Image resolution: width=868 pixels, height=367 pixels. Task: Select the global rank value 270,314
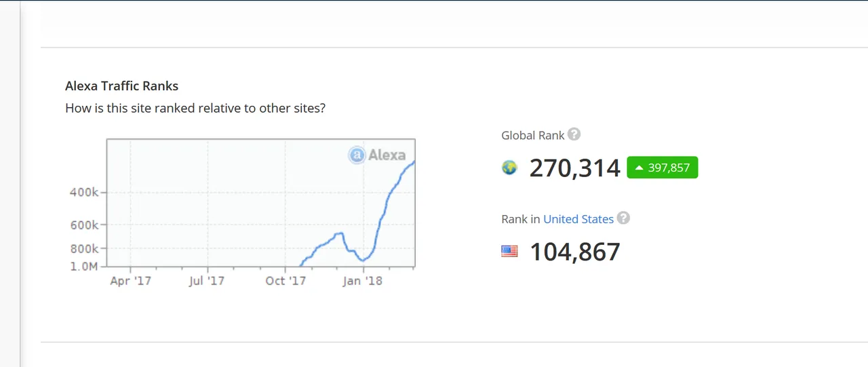574,168
